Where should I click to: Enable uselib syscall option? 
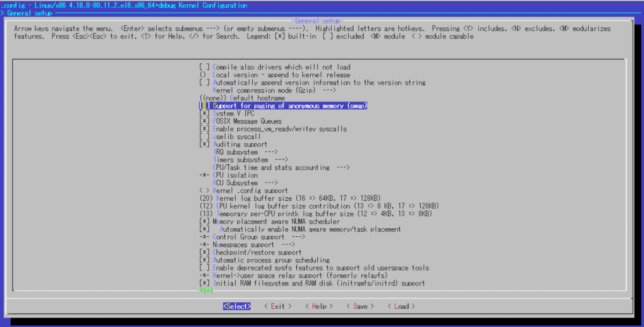204,137
